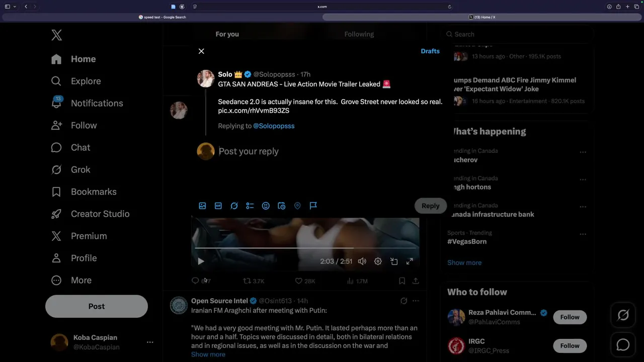Open options for ucherov trend
This screenshot has width=644, height=362.
583,152
